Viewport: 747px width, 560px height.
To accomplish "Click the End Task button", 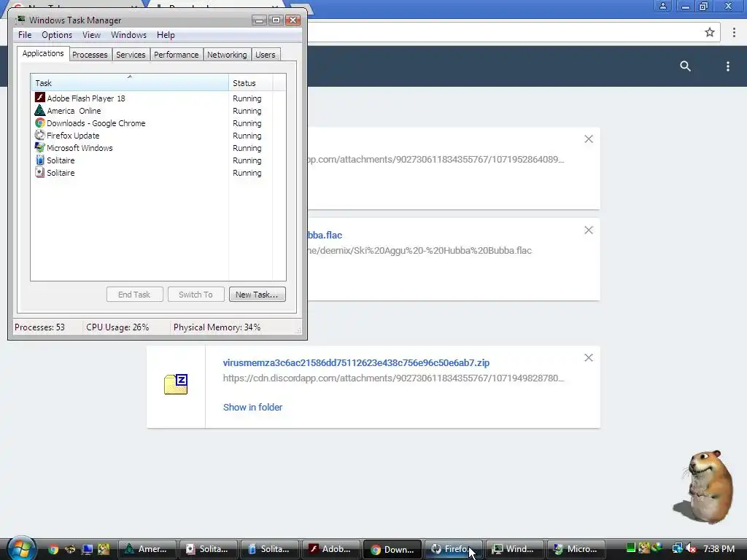I will (135, 295).
